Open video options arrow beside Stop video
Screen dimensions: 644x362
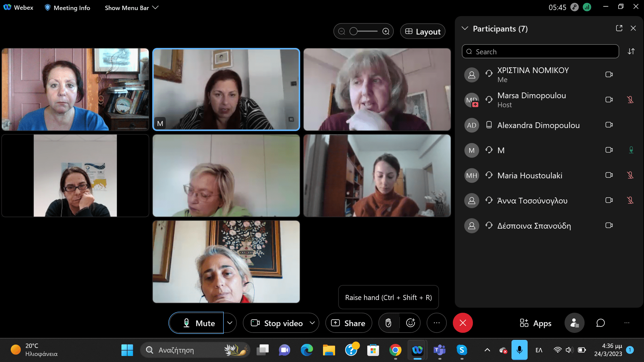(312, 323)
